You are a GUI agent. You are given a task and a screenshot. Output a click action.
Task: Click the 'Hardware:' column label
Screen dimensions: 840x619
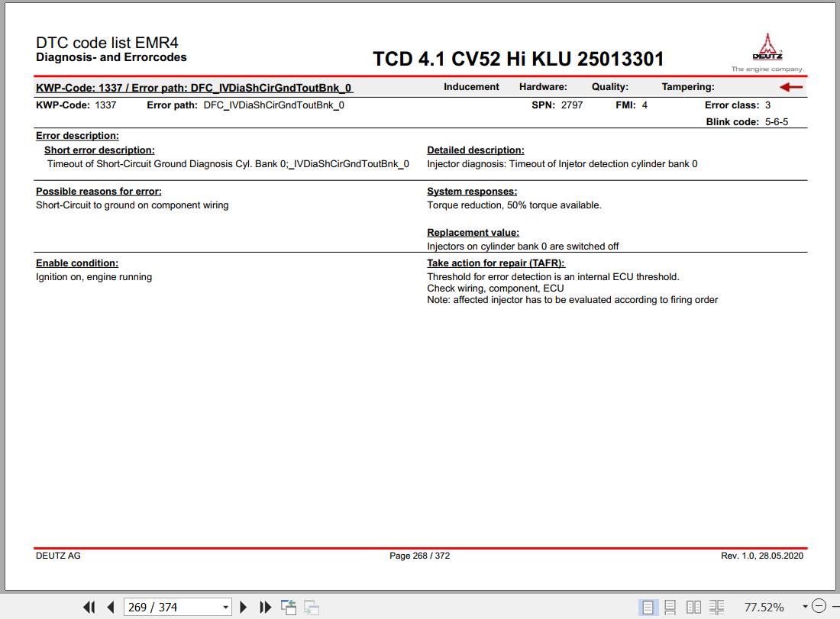coord(543,87)
